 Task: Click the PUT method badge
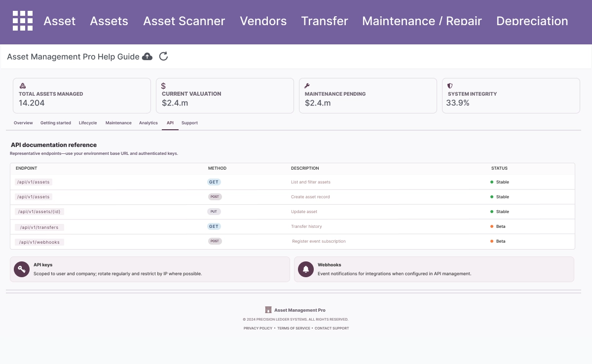pos(214,212)
